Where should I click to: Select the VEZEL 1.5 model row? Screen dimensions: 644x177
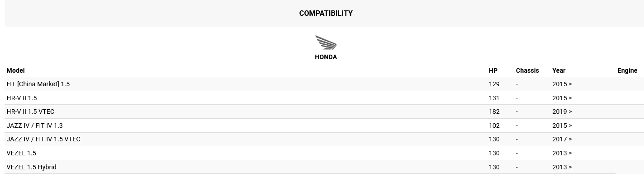pyautogui.click(x=324, y=153)
